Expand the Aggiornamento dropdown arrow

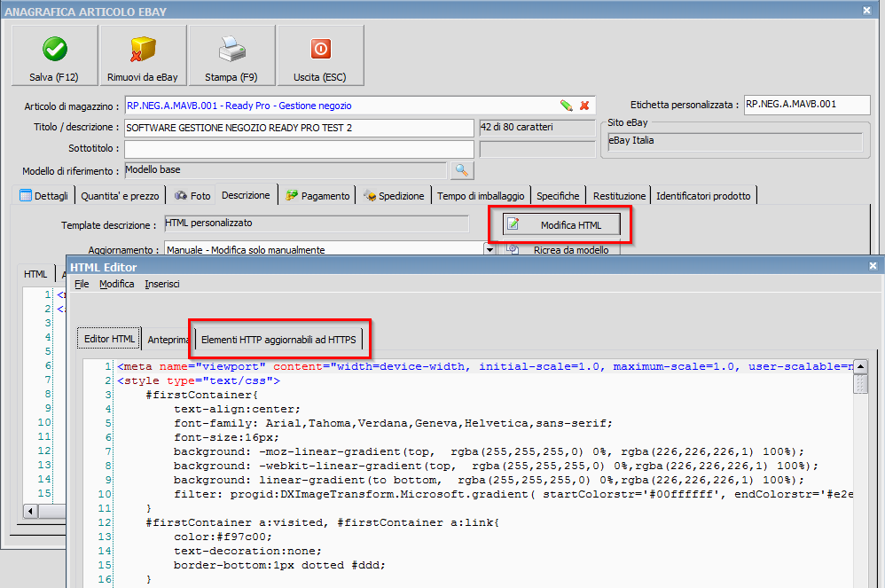tap(489, 249)
